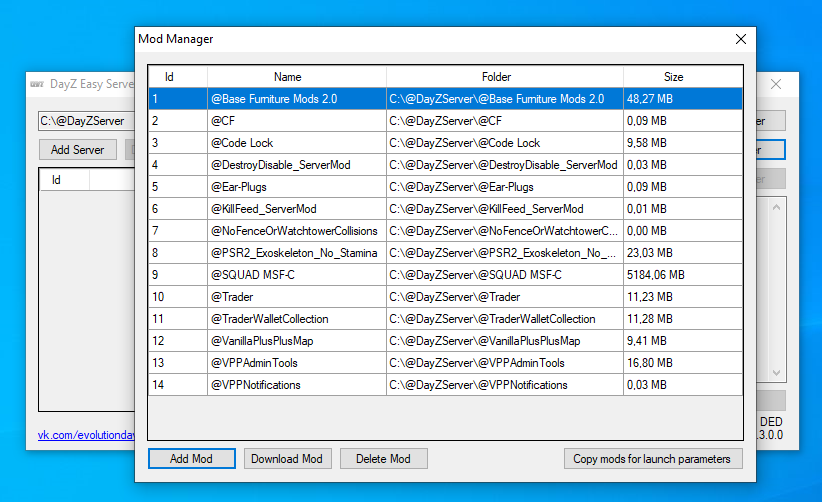Select @PSR2_Exoskeleton_No_Stamina mod name
This screenshot has width=822, height=502.
(x=297, y=253)
